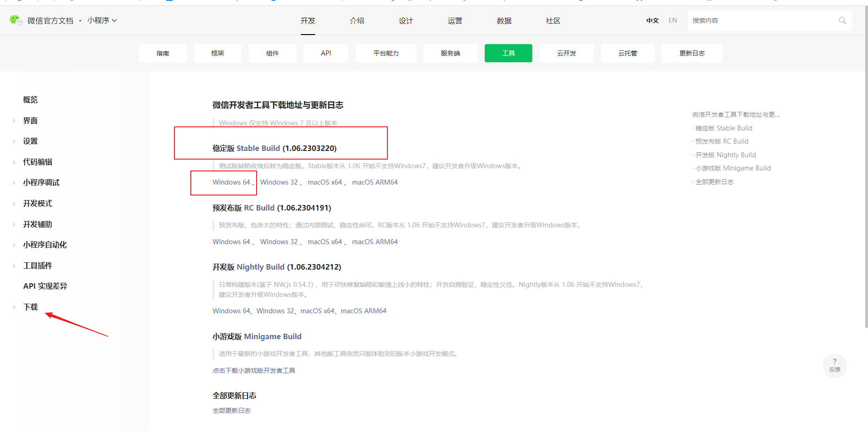The image size is (868, 431).
Task: Download Nightly Build macOS ARM64
Action: pos(364,311)
